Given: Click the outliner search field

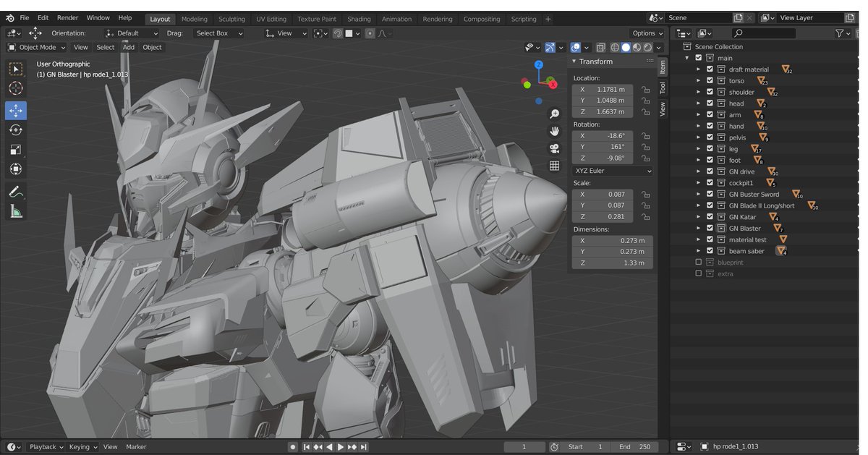Looking at the screenshot, I should (x=762, y=33).
